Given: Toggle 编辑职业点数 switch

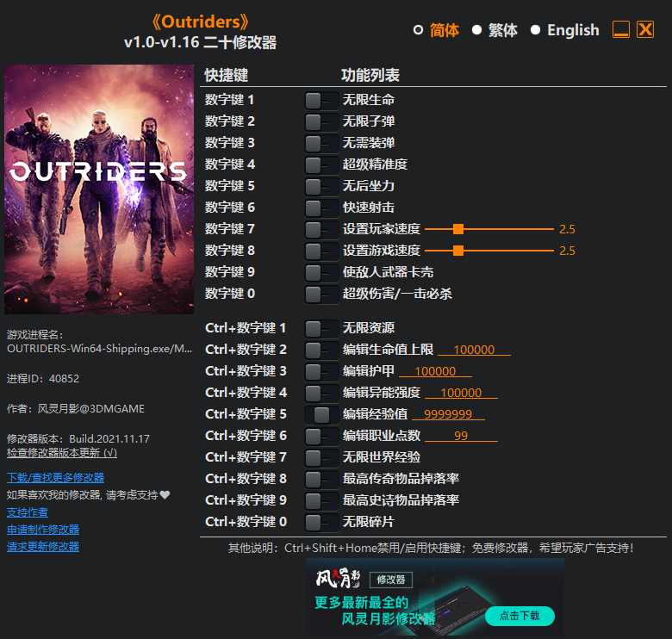Looking at the screenshot, I should pyautogui.click(x=321, y=437).
